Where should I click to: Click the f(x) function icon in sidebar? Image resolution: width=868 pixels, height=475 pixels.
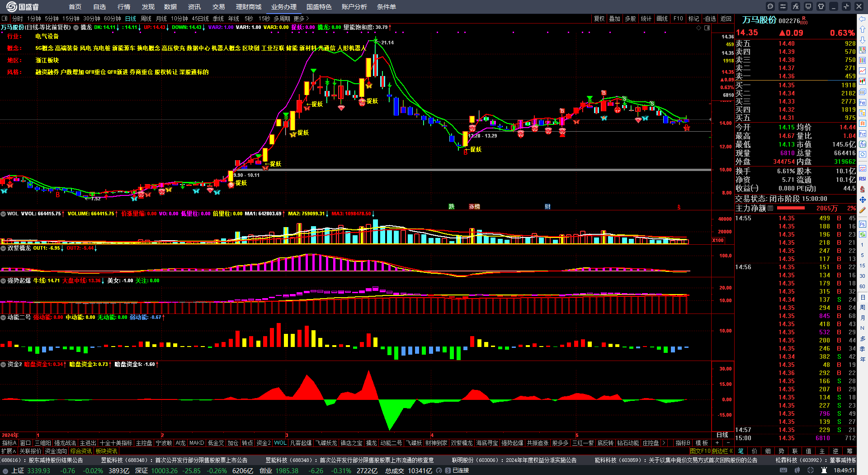[x=863, y=144]
